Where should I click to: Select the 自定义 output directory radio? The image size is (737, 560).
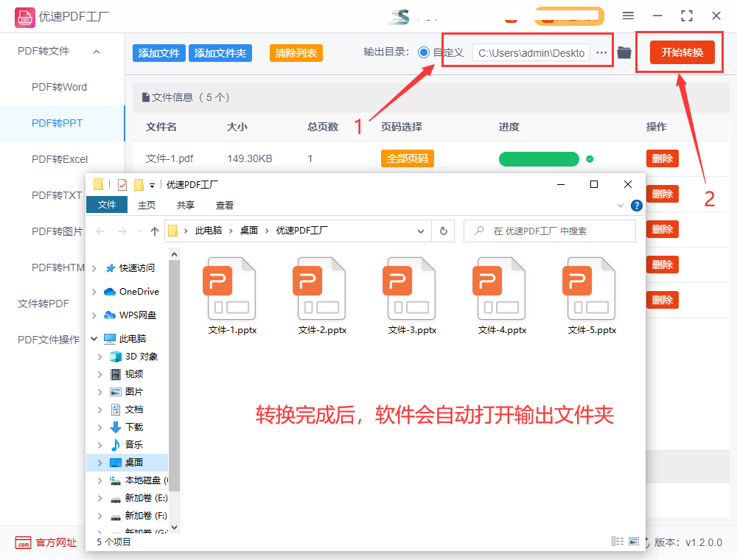click(424, 52)
